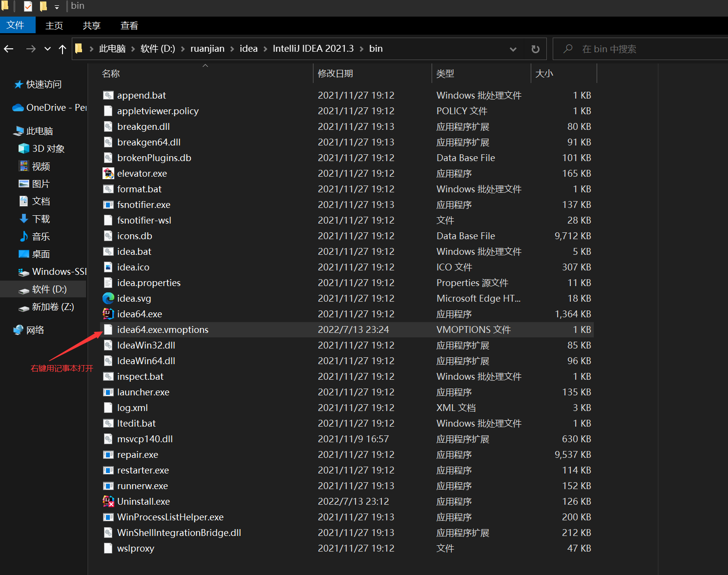Sort by 大小 column header

[544, 73]
